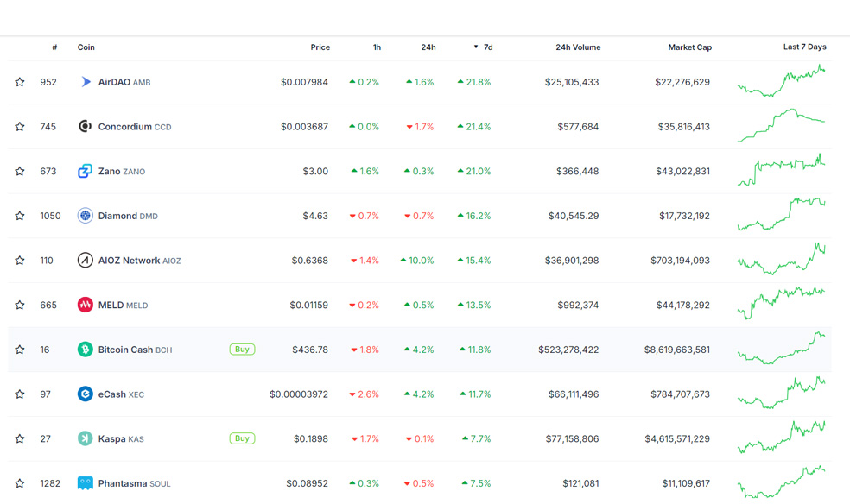
Task: View MELD's last 7 days sparkline
Action: click(x=781, y=303)
